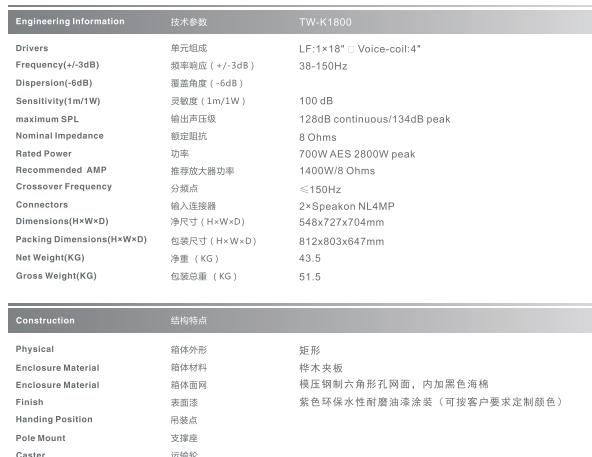Click the 'Recommended AMP' label

click(x=61, y=170)
